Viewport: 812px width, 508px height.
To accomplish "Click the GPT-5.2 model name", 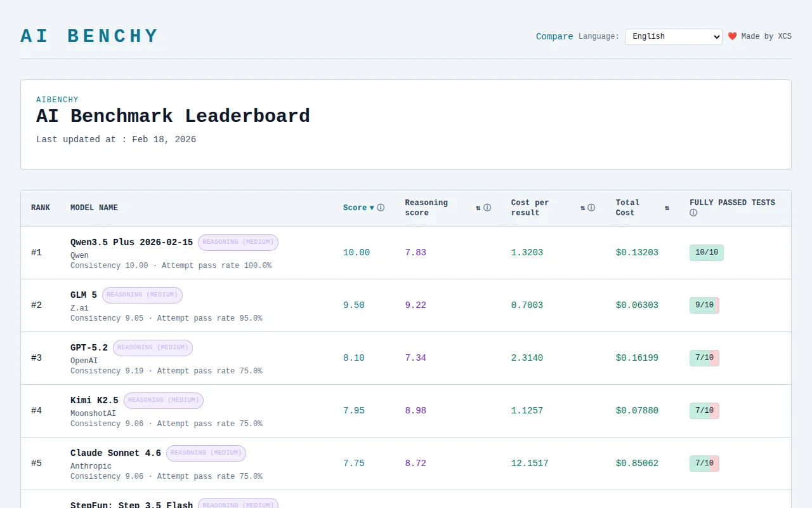I will pyautogui.click(x=89, y=347).
